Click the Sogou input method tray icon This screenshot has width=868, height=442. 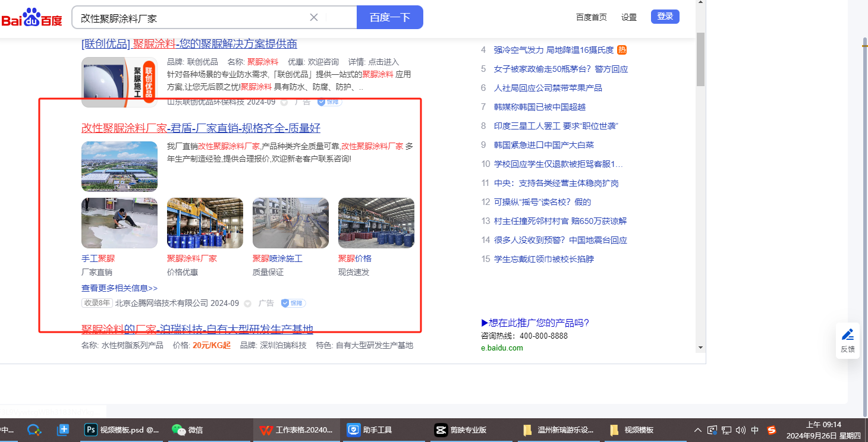click(772, 430)
